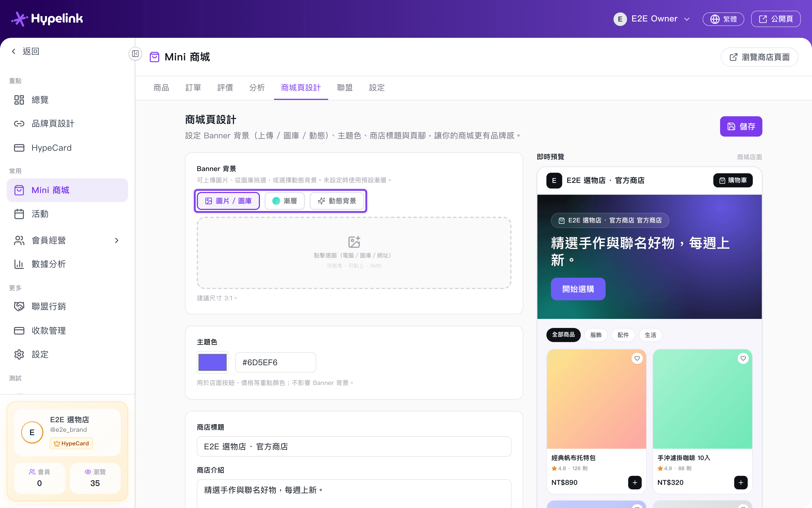Viewport: 812px width, 508px height.
Task: Switch to the 設定 tab
Action: tap(377, 88)
